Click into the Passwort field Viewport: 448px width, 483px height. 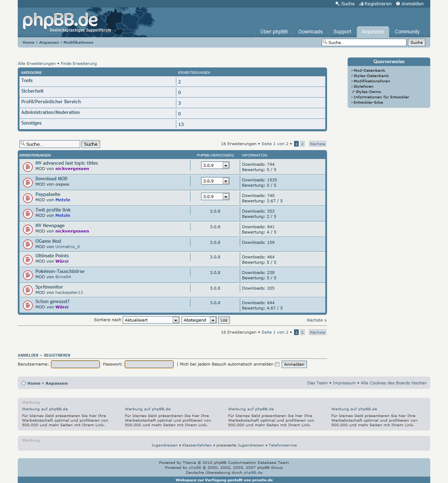(149, 364)
